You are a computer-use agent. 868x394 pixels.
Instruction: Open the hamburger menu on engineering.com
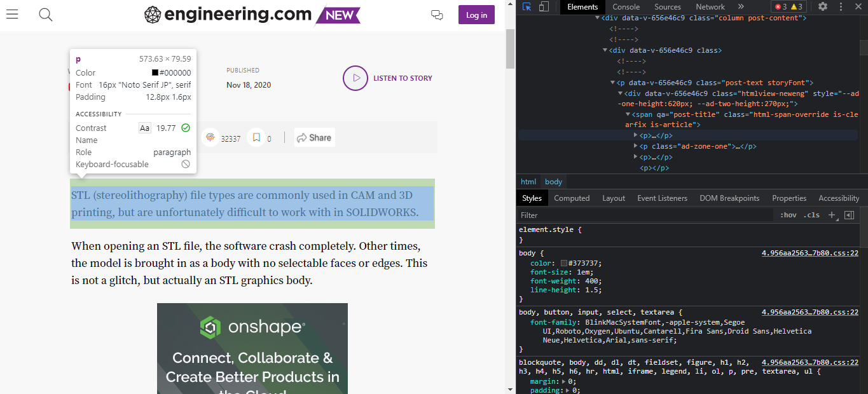click(x=12, y=14)
